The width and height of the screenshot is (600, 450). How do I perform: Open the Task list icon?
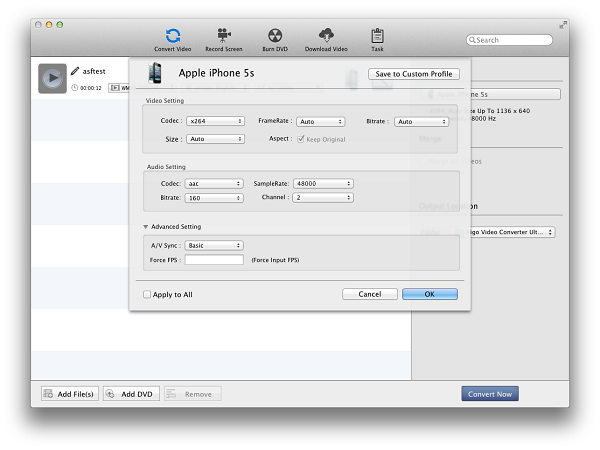377,40
